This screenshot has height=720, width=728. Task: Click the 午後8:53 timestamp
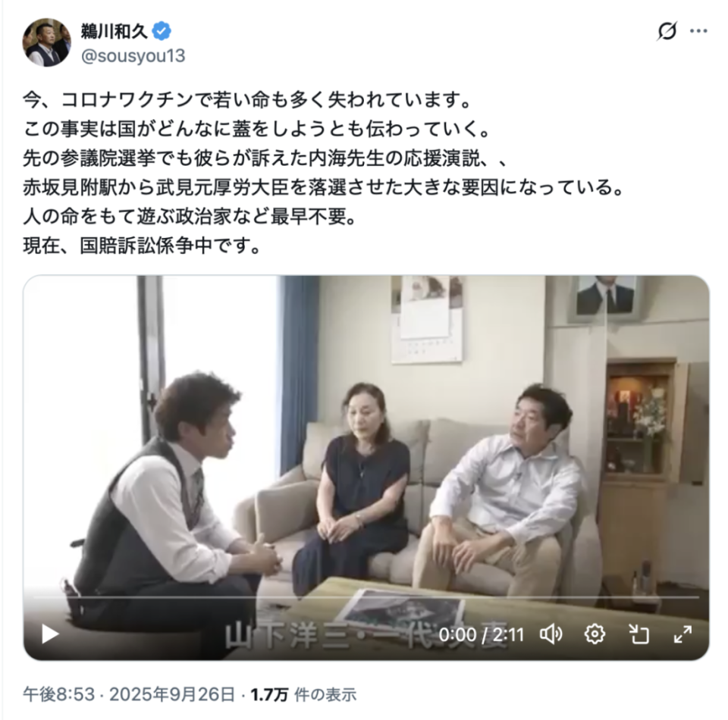(59, 694)
